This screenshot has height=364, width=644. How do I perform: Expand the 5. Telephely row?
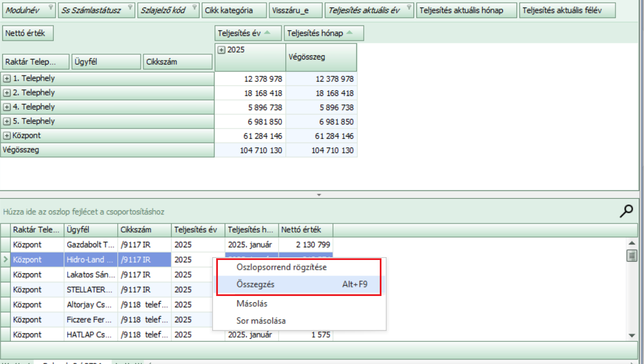[x=7, y=122]
